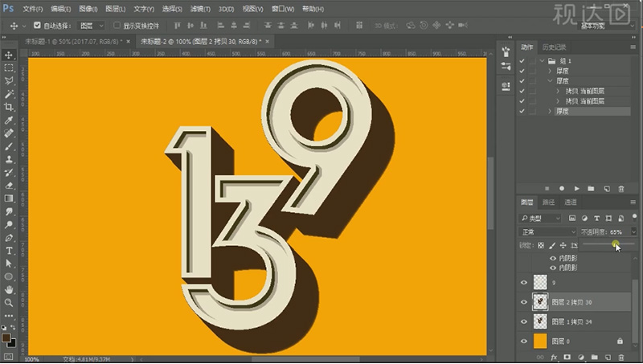
Task: Select the Rectangular Marquee tool
Action: coord(9,68)
